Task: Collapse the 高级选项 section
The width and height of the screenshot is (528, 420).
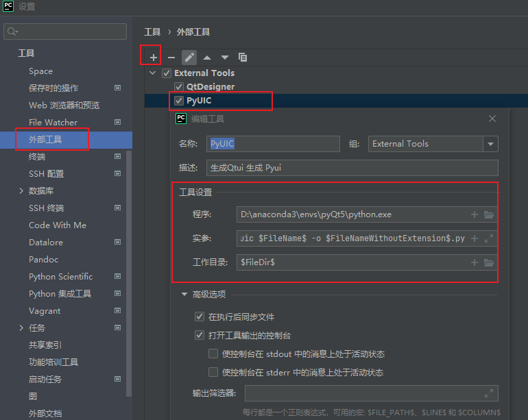Action: coord(184,295)
